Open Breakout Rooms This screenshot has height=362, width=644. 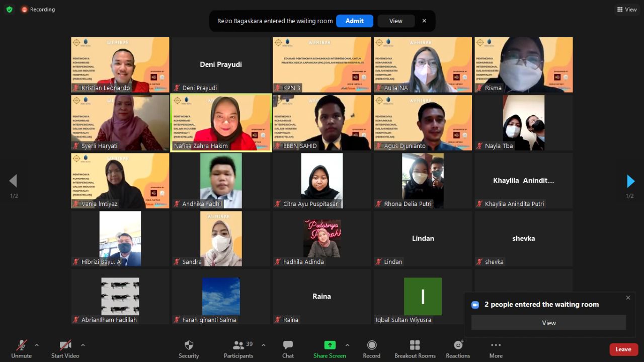[415, 345]
